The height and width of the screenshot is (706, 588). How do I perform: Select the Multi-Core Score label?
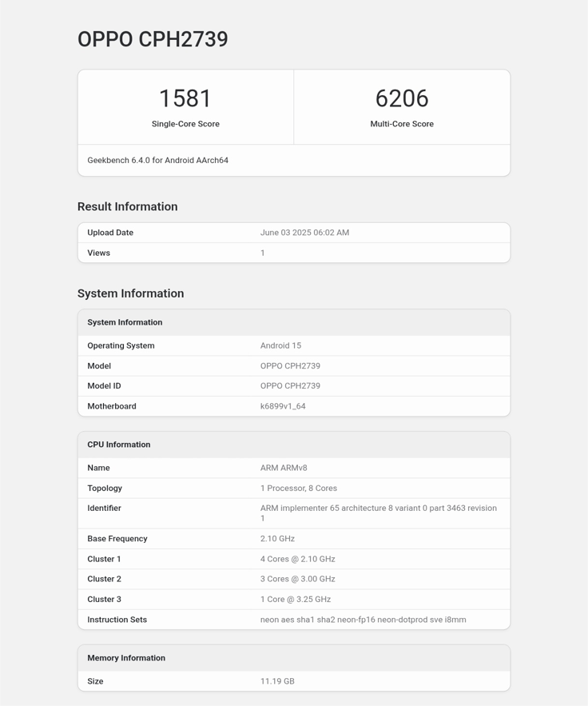pyautogui.click(x=402, y=124)
